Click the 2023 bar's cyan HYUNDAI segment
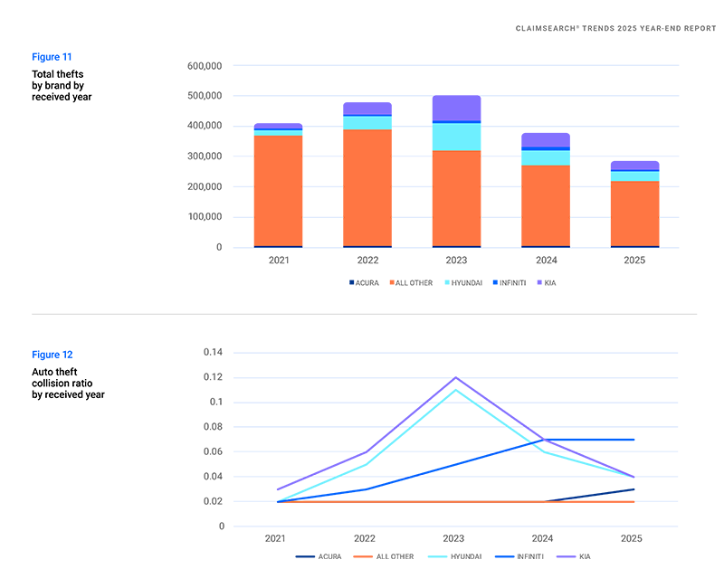724x588 pixels. pos(457,138)
